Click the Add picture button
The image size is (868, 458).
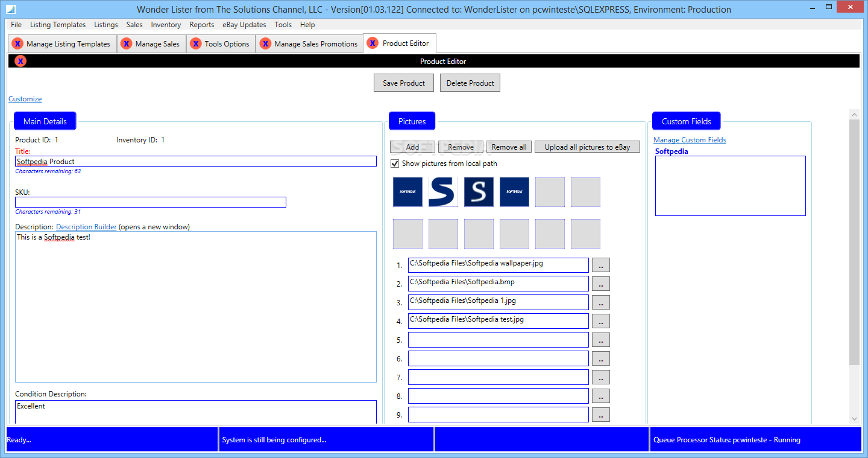click(412, 147)
